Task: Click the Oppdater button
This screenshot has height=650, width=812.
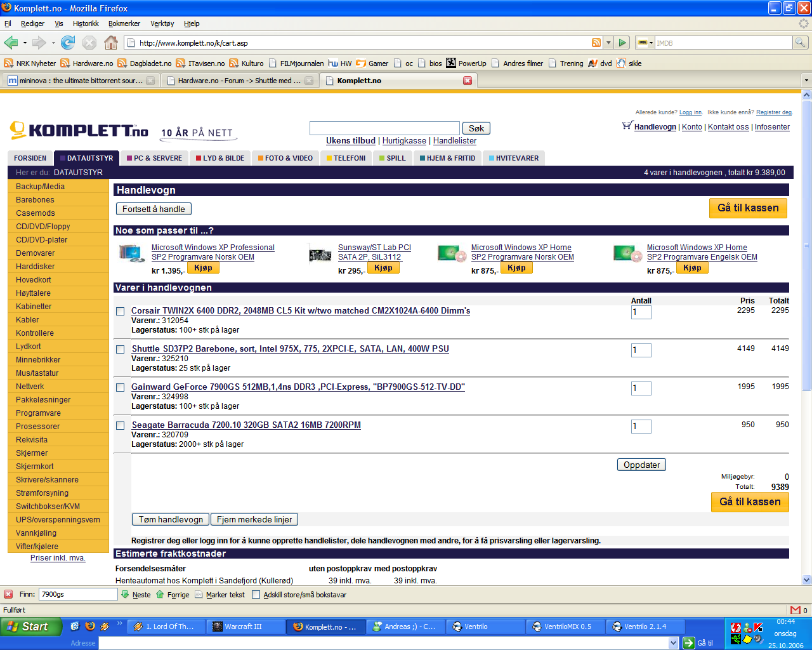Action: coord(641,465)
